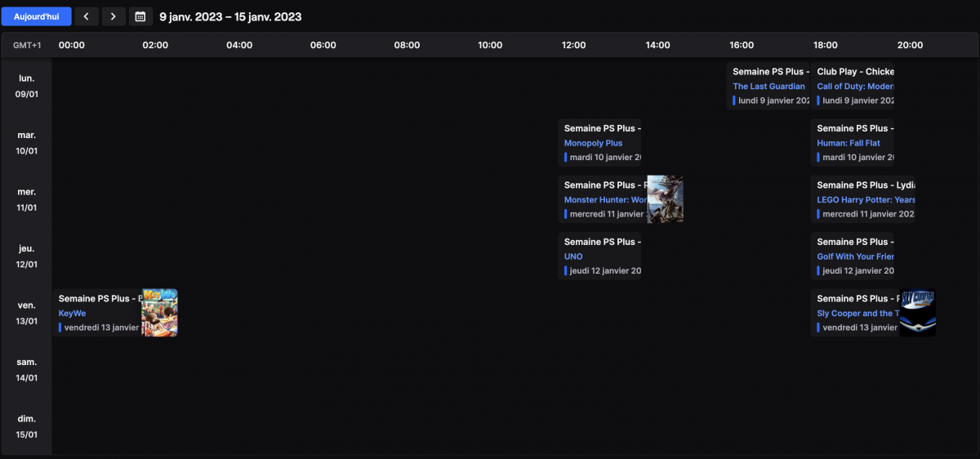Click the 08:00 time column header
The image size is (980, 459).
tap(407, 45)
